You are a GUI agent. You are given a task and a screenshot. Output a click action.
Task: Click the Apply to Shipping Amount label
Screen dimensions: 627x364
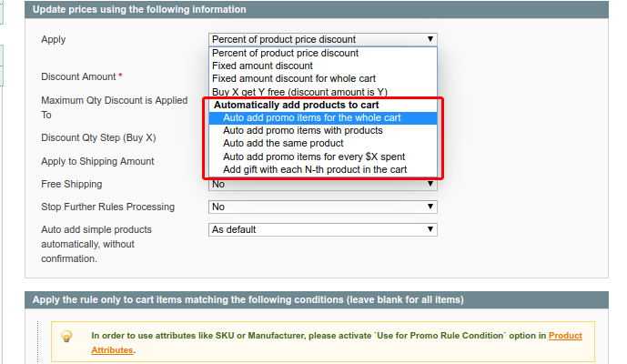(97, 161)
